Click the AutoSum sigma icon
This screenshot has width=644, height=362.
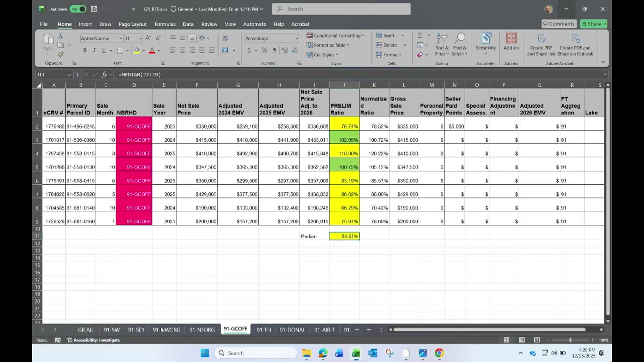coord(420,35)
